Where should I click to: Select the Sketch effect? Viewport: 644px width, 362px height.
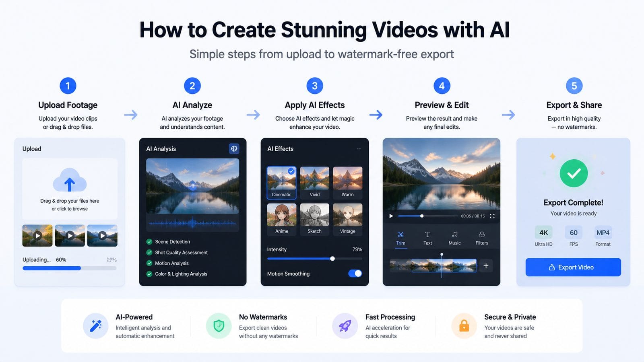(315, 220)
